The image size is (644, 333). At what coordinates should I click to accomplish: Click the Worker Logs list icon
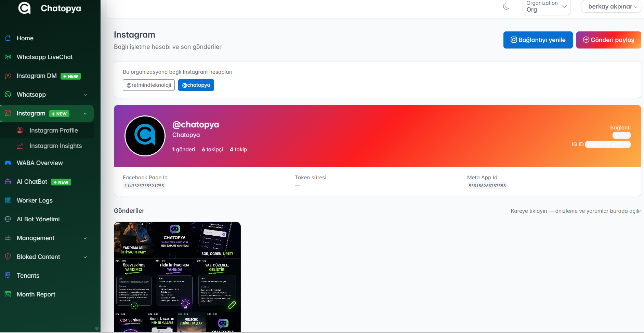(x=8, y=200)
